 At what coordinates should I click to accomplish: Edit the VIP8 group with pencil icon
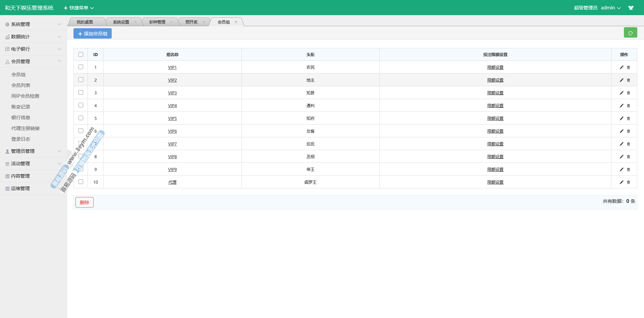coord(621,157)
